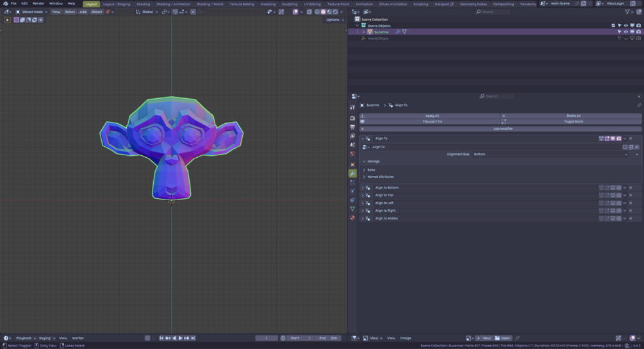The height and width of the screenshot is (349, 644).
Task: Toggle X-Ray view in viewport header
Action: point(310,12)
